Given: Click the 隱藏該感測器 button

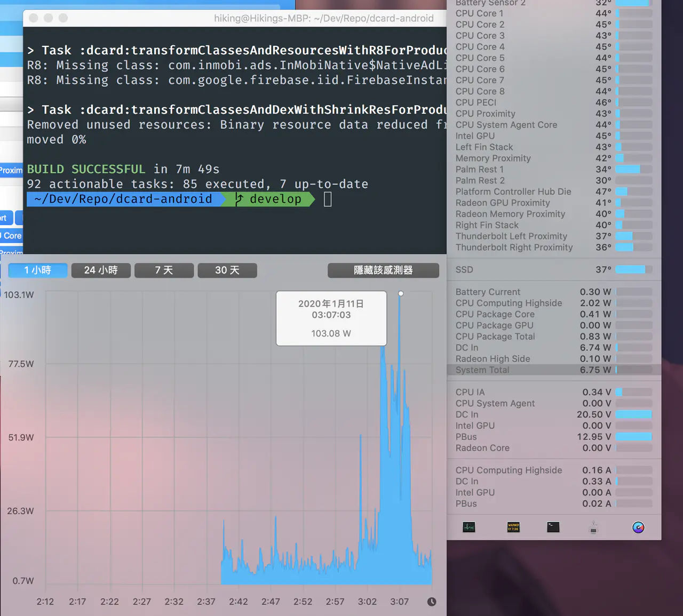Looking at the screenshot, I should (383, 270).
